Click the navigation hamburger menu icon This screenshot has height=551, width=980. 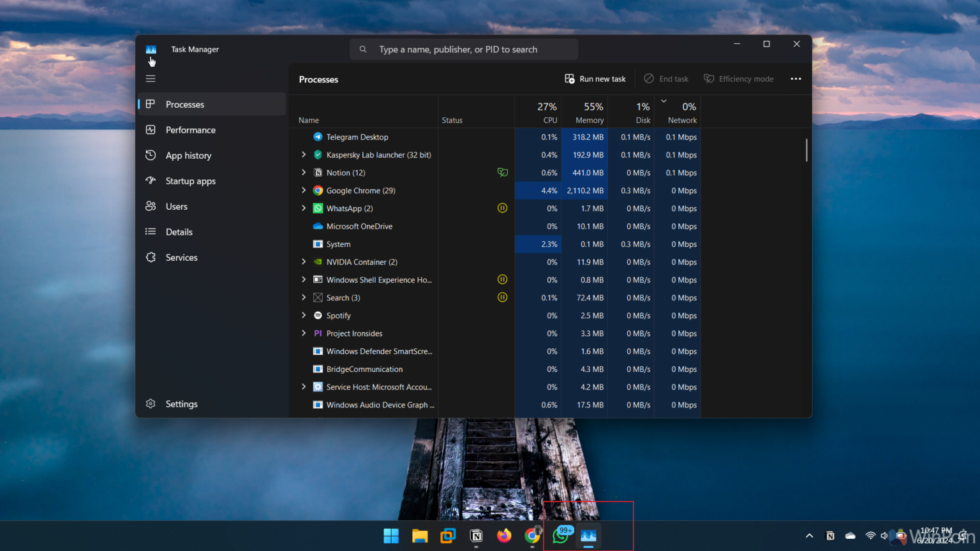(151, 78)
